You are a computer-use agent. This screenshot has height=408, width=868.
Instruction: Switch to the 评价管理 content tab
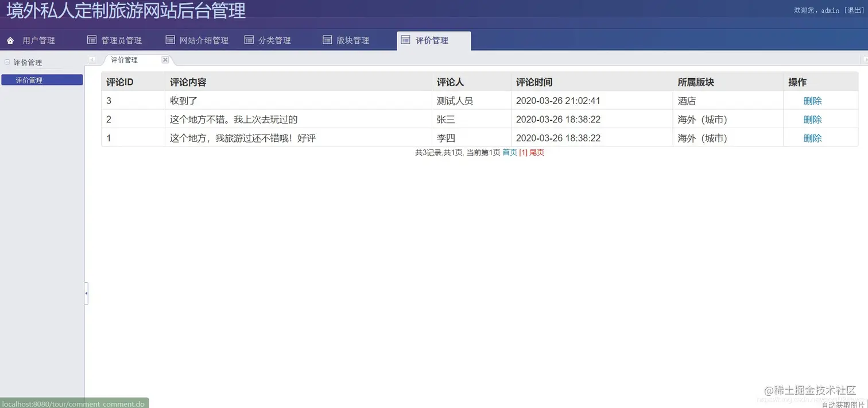[125, 60]
